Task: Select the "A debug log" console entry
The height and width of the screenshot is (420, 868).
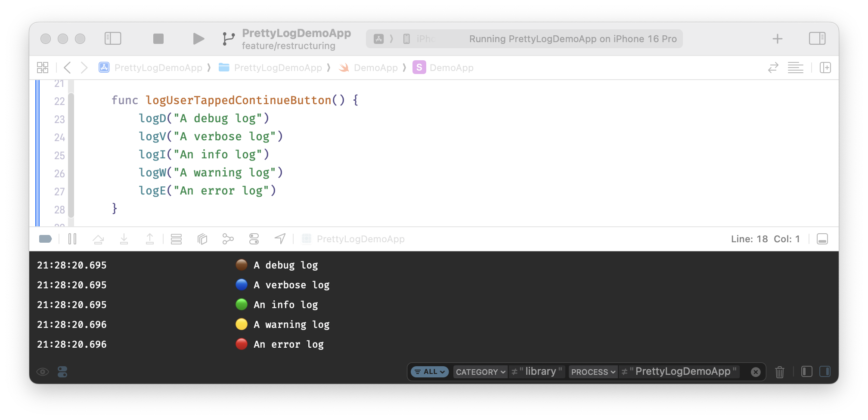Action: click(286, 265)
